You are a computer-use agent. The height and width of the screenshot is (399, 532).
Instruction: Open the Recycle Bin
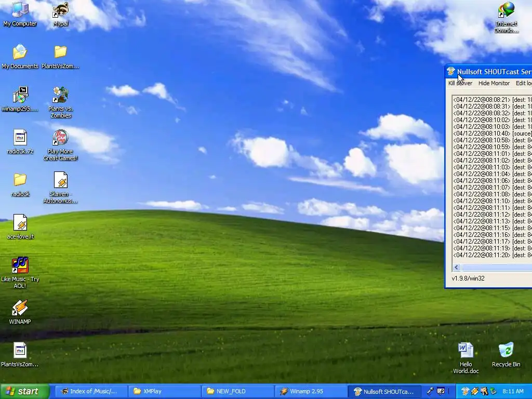506,354
